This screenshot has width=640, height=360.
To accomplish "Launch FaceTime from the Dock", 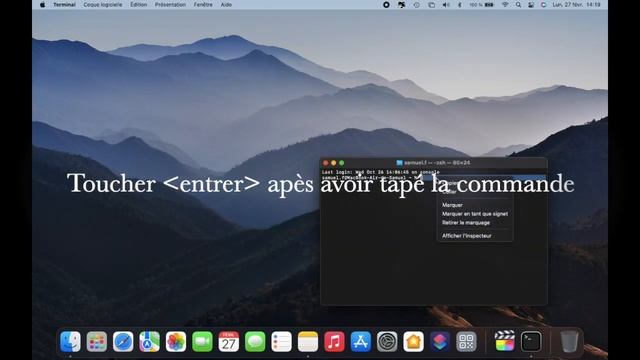I will coord(202,341).
